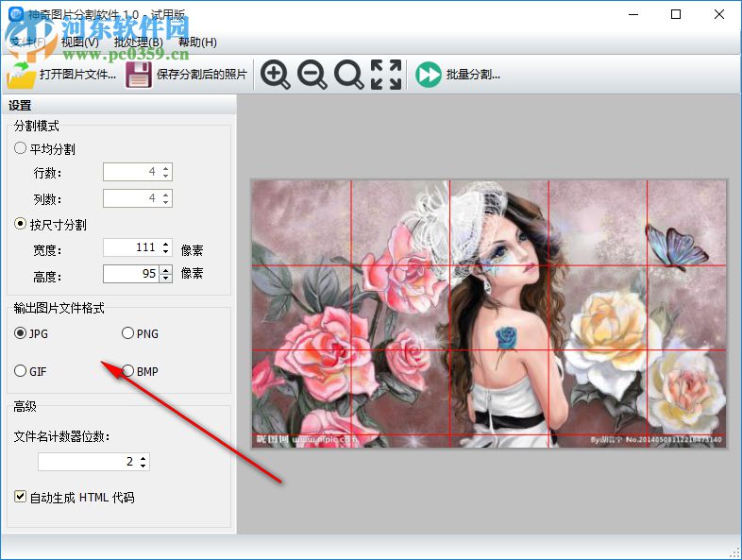Decrease 高度 value with down arrow
The height and width of the screenshot is (560, 742).
tap(165, 278)
